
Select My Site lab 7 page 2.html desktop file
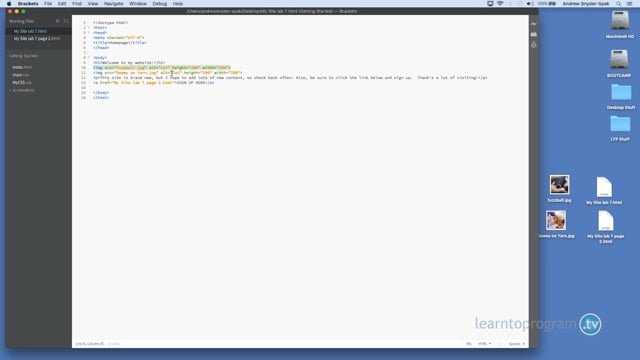point(606,221)
